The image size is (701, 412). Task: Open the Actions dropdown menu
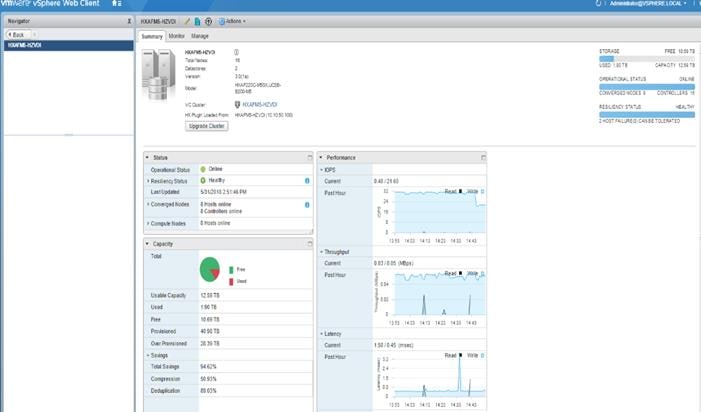pos(232,21)
